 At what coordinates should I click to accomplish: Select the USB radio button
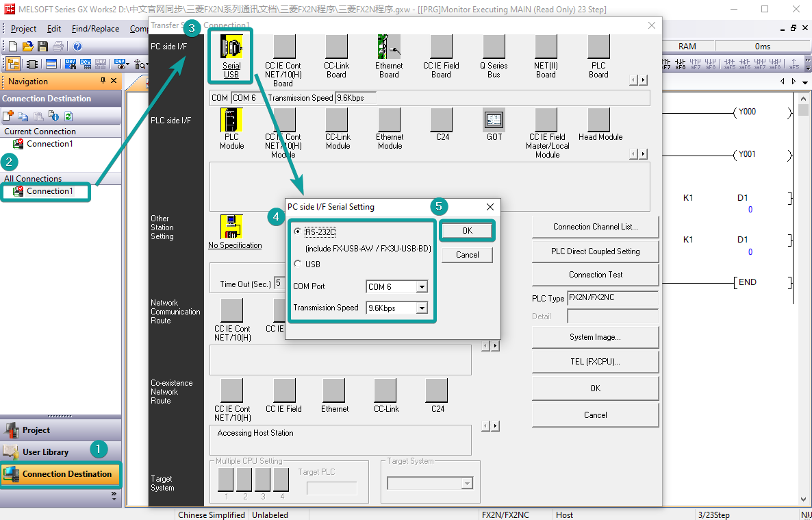pos(297,264)
